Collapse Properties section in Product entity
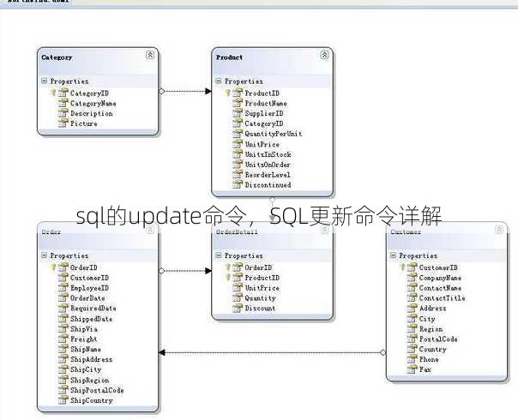The image size is (518, 420). 219,81
